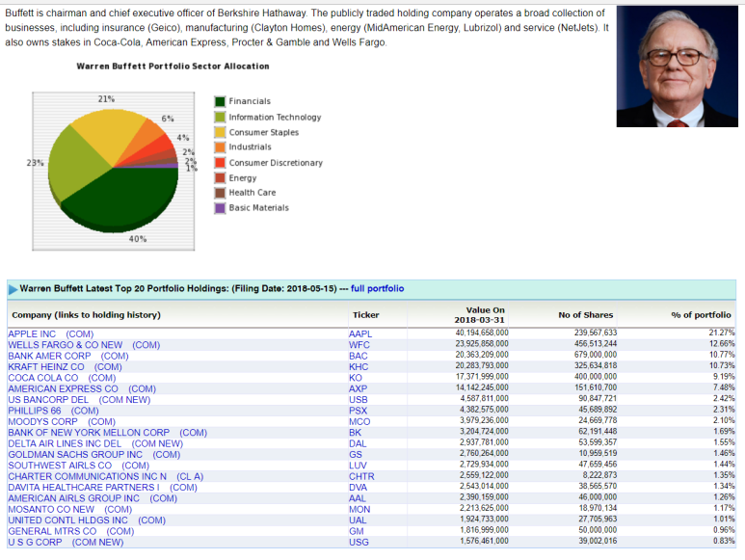Open U S G CORP company link
Image resolution: width=745 pixels, height=560 pixels.
pyautogui.click(x=66, y=542)
